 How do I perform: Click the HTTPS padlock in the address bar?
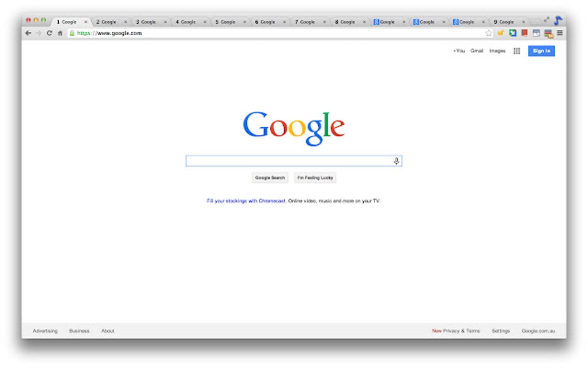tap(72, 33)
